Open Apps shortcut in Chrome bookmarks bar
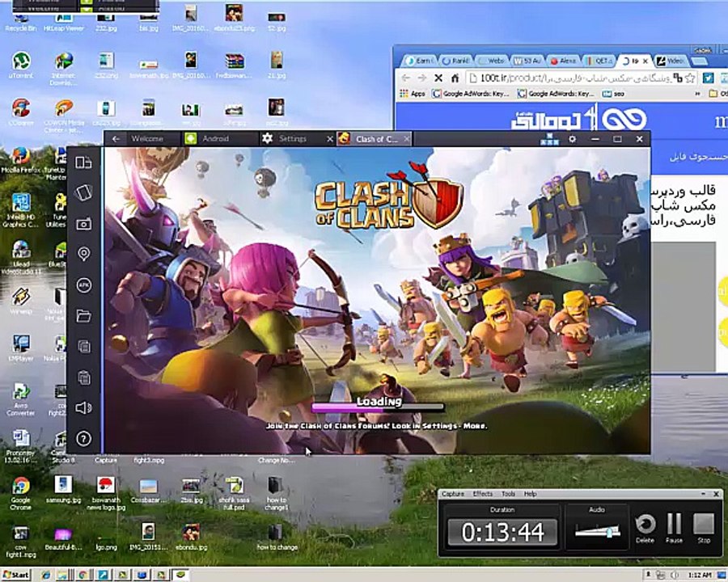 tap(413, 94)
